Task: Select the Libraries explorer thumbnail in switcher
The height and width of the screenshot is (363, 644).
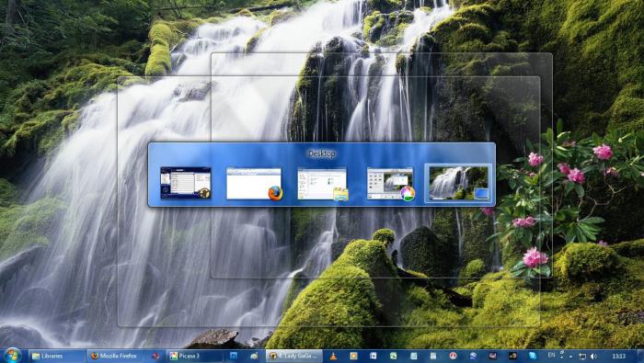Action: [322, 184]
